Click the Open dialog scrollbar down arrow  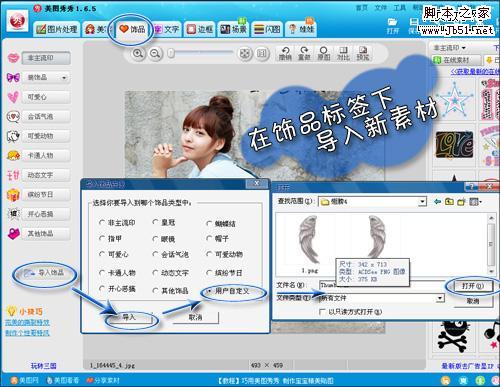[491, 271]
